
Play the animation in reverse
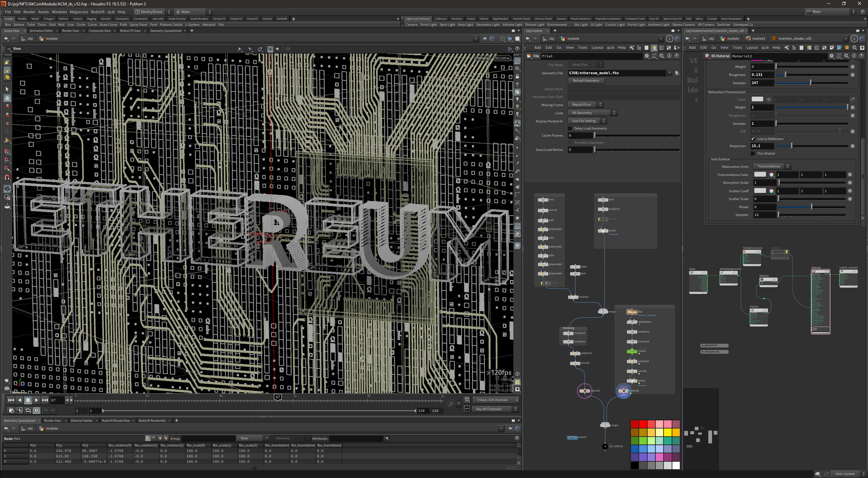click(19, 400)
